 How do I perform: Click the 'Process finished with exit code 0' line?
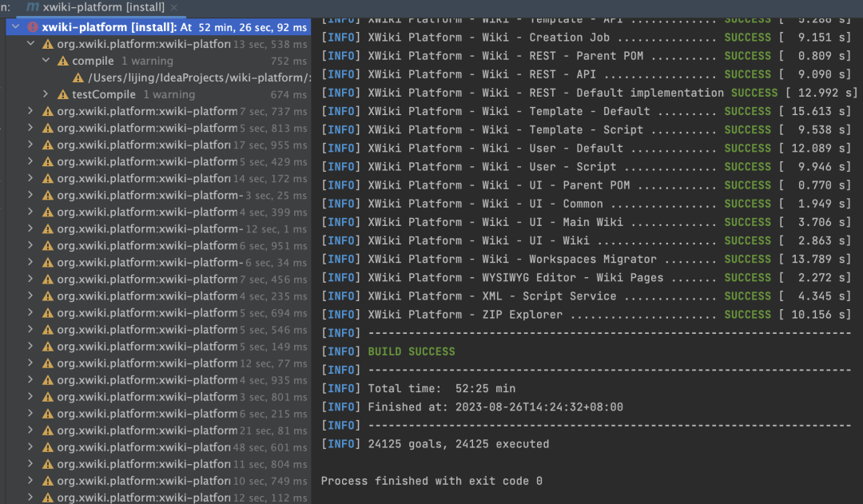click(431, 481)
